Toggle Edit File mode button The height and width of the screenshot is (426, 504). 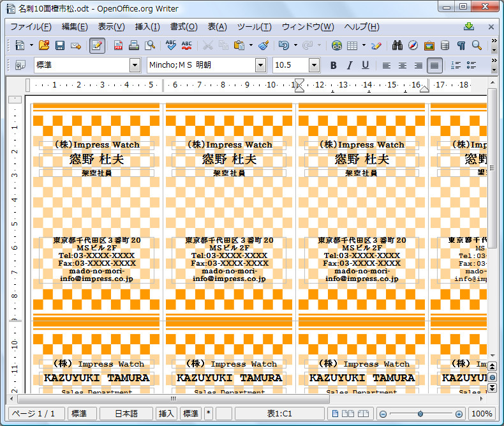click(x=97, y=45)
